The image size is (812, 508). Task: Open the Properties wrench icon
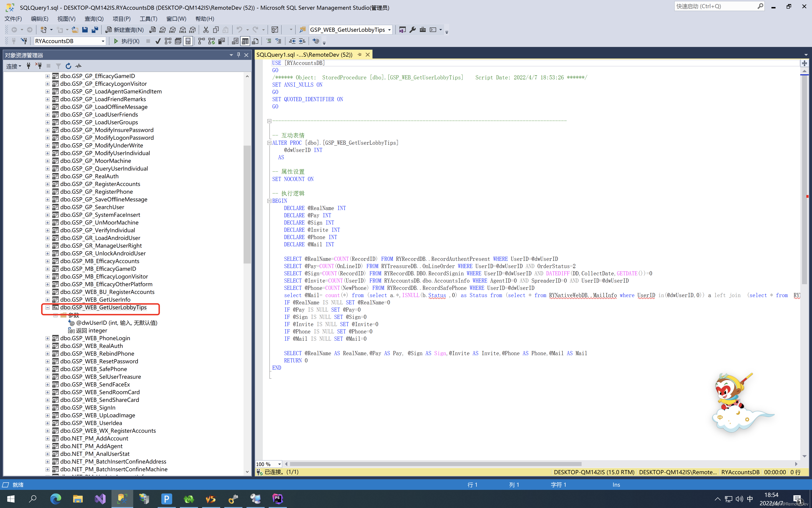[x=413, y=30]
